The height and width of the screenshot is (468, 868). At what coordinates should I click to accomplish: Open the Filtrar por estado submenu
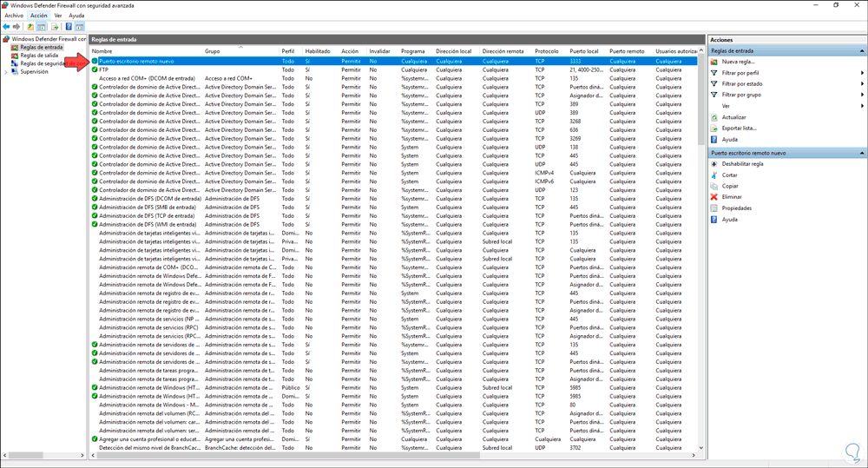pos(742,83)
